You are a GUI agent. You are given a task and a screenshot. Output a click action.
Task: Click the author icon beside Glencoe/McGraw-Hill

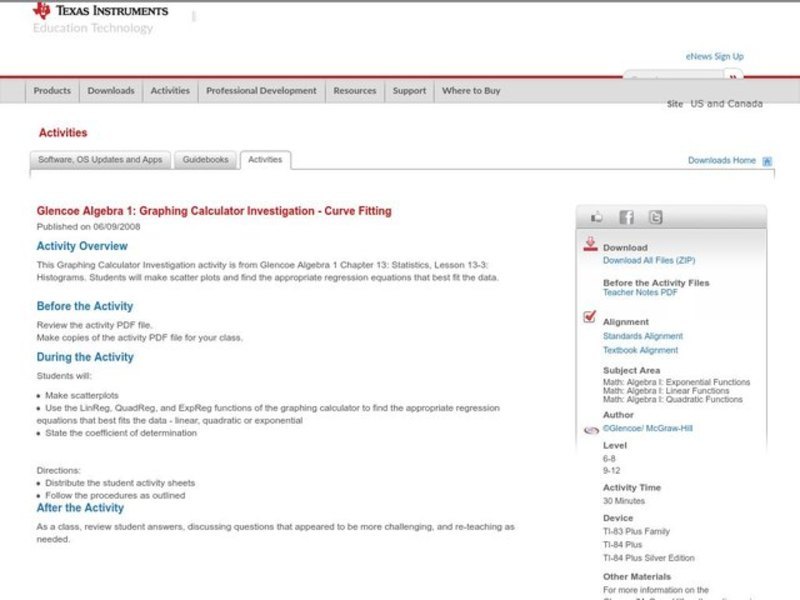coord(590,429)
